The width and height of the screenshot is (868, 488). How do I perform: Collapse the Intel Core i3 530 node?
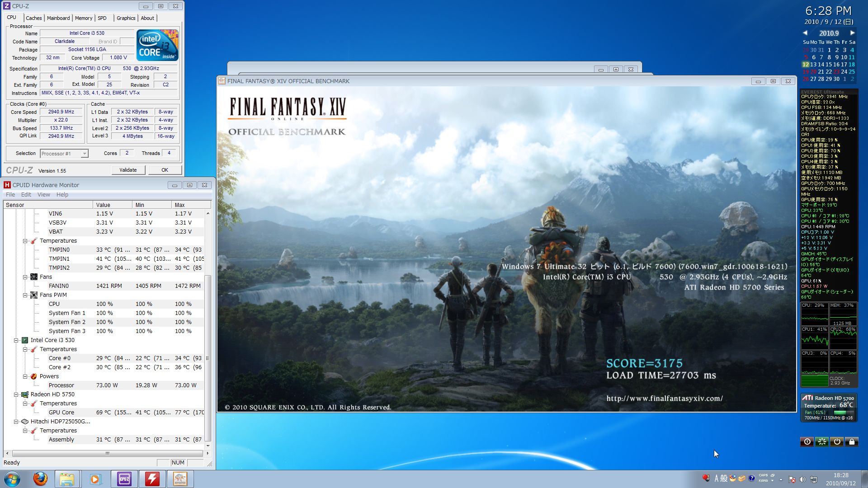[x=16, y=340]
